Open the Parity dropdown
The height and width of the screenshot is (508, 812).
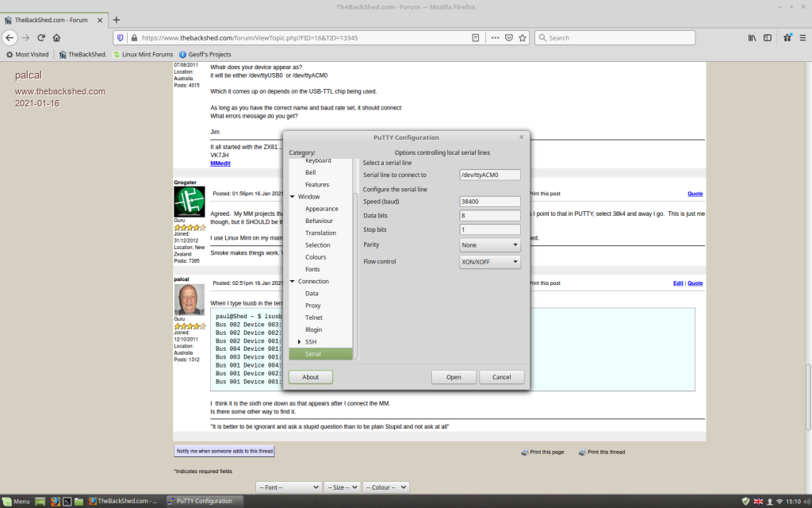[x=490, y=245]
